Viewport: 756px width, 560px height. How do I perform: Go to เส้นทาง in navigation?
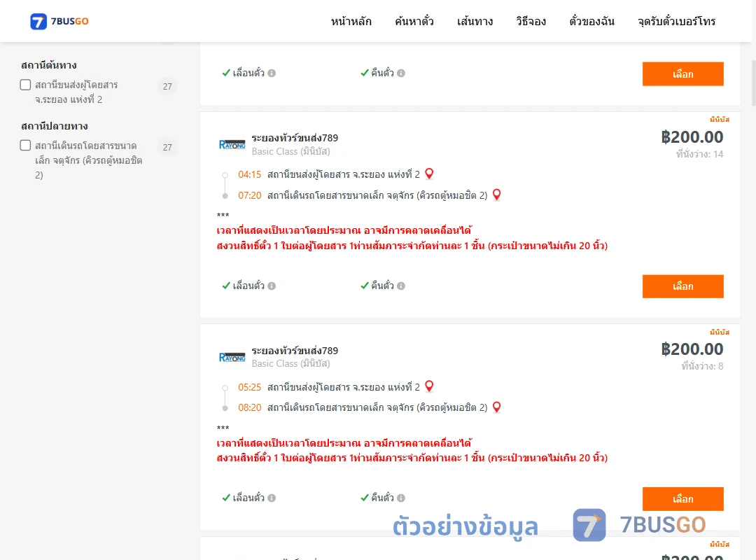(x=475, y=21)
